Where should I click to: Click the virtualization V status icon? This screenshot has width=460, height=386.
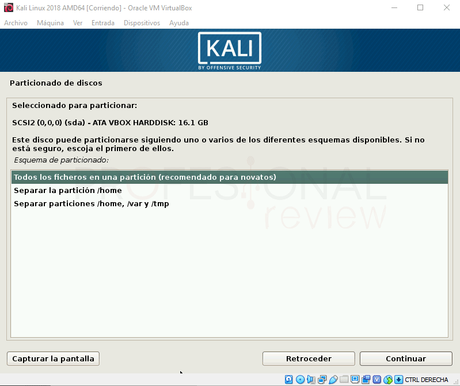[x=377, y=379]
